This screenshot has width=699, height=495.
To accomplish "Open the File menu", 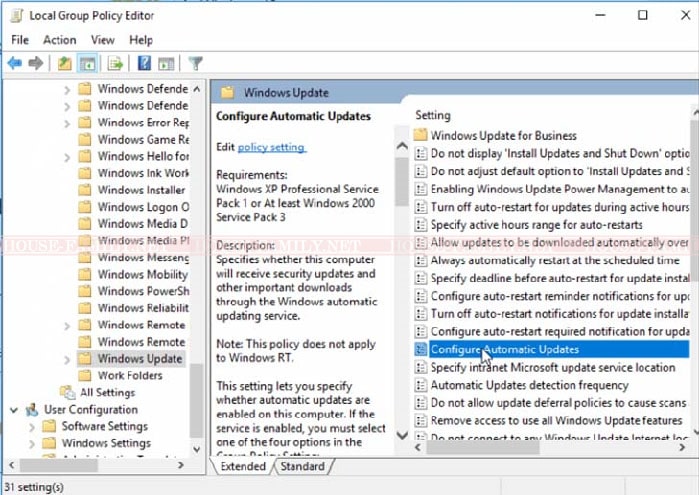I will [x=20, y=40].
